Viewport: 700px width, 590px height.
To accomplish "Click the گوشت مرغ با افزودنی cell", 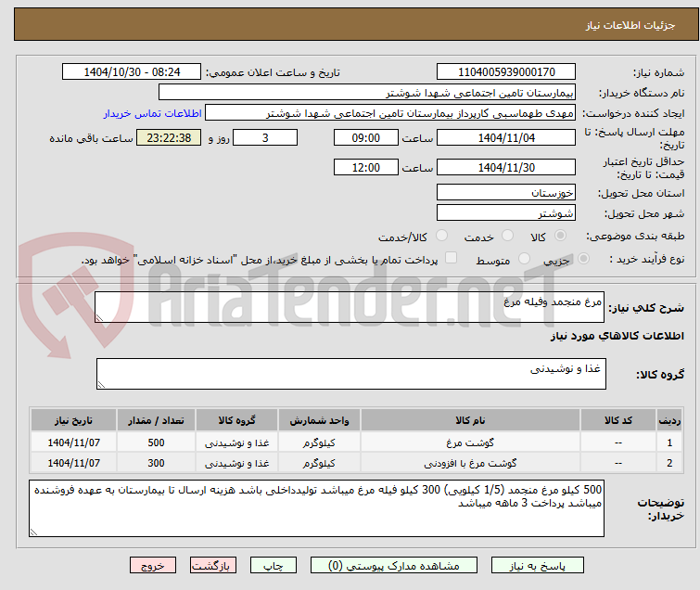I will pyautogui.click(x=470, y=463).
